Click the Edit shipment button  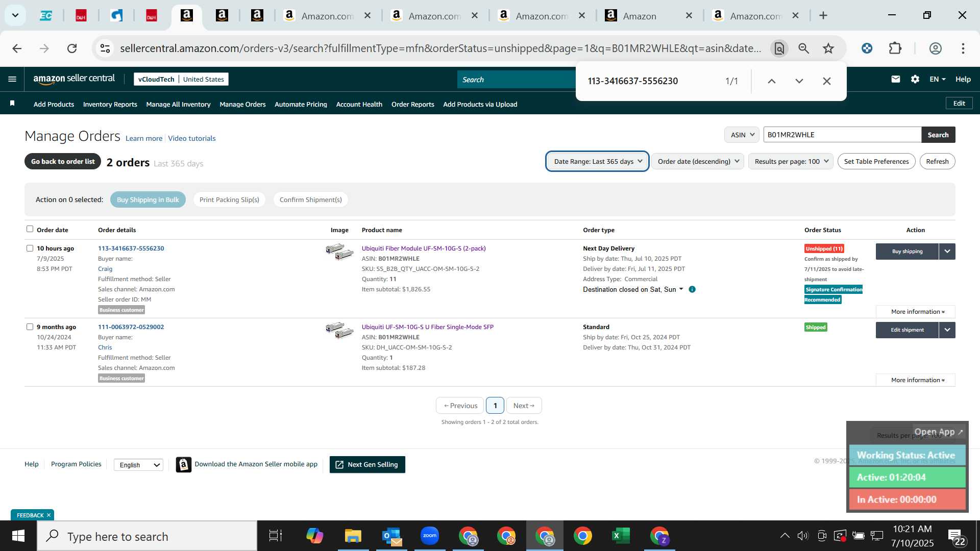coord(907,330)
